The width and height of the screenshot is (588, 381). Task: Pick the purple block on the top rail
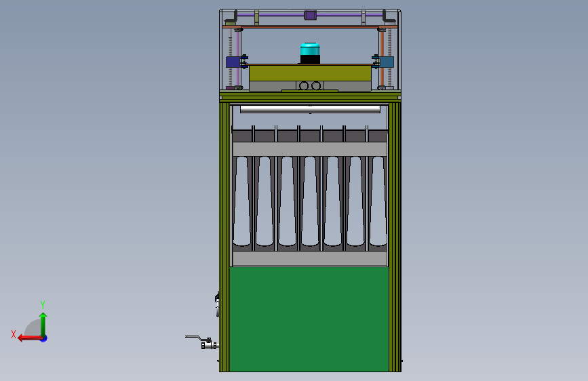tap(310, 16)
